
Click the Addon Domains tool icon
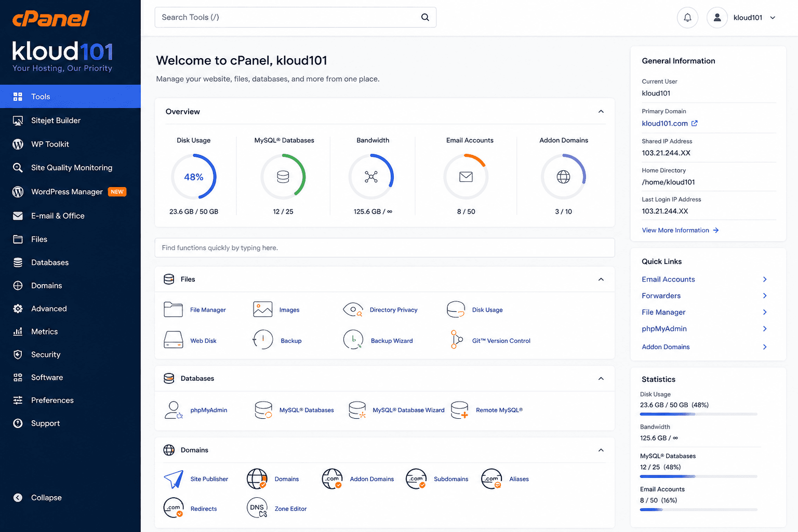332,479
